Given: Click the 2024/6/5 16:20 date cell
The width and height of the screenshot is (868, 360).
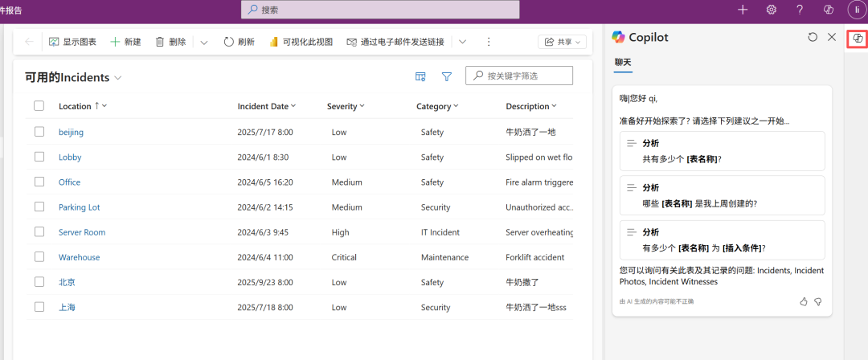Looking at the screenshot, I should coord(265,182).
